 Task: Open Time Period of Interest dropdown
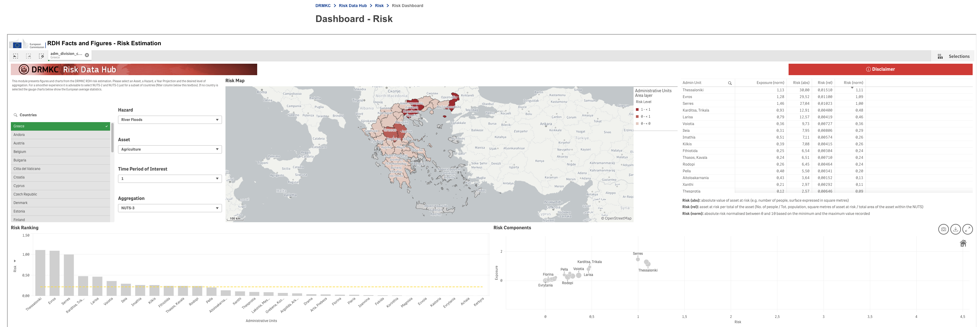[170, 179]
